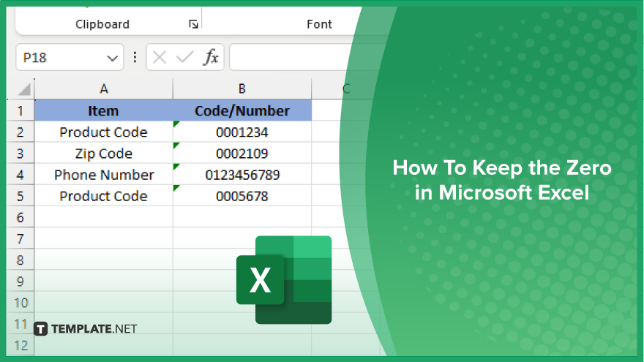The image size is (644, 362).
Task: Select the 'Product Code' cell in row 2
Action: click(x=103, y=132)
